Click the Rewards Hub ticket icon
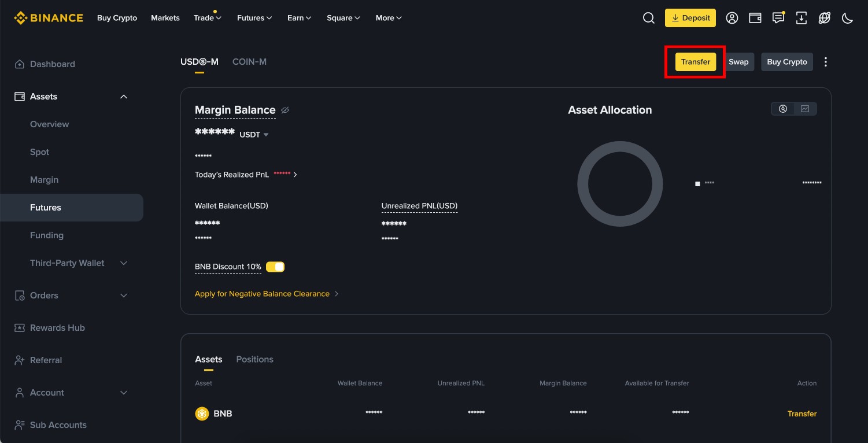The height and width of the screenshot is (443, 868). pyautogui.click(x=20, y=328)
